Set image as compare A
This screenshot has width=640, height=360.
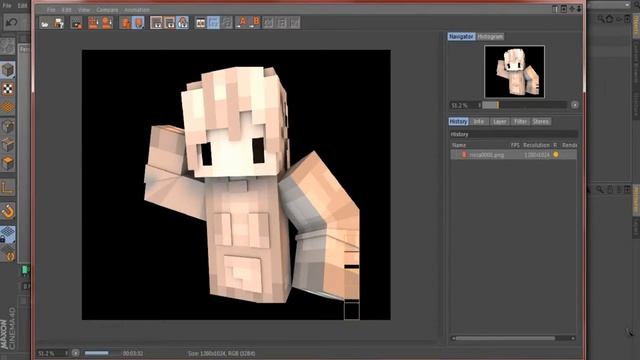point(242,23)
